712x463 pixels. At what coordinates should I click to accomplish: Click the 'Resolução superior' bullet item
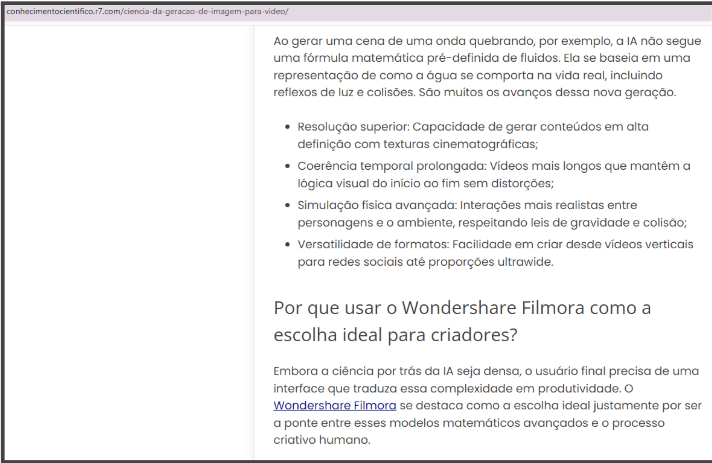(473, 135)
